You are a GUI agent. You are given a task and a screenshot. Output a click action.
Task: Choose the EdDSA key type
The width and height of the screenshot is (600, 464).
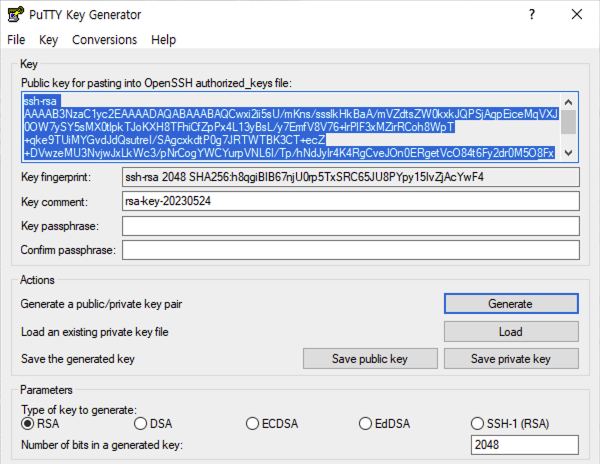(x=365, y=424)
